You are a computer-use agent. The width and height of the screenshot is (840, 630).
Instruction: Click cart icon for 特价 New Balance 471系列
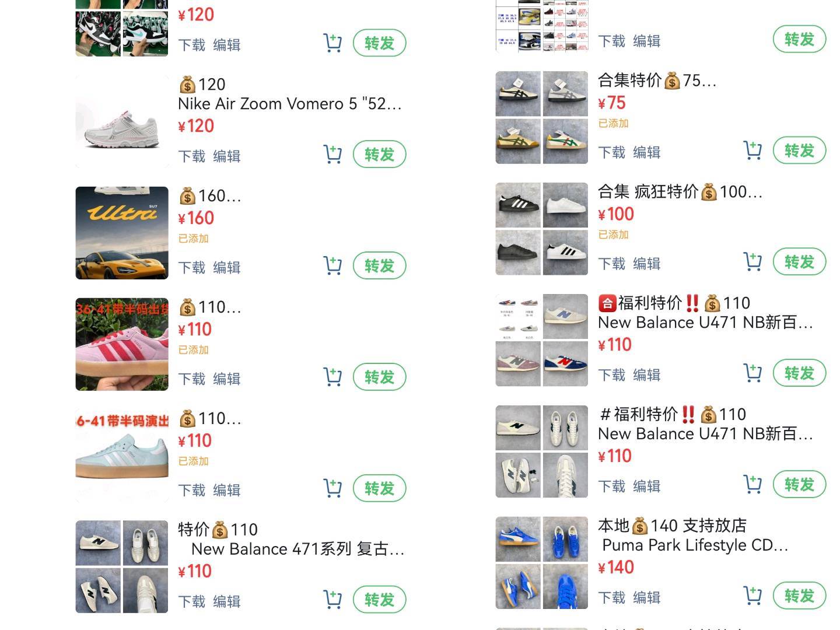[332, 600]
